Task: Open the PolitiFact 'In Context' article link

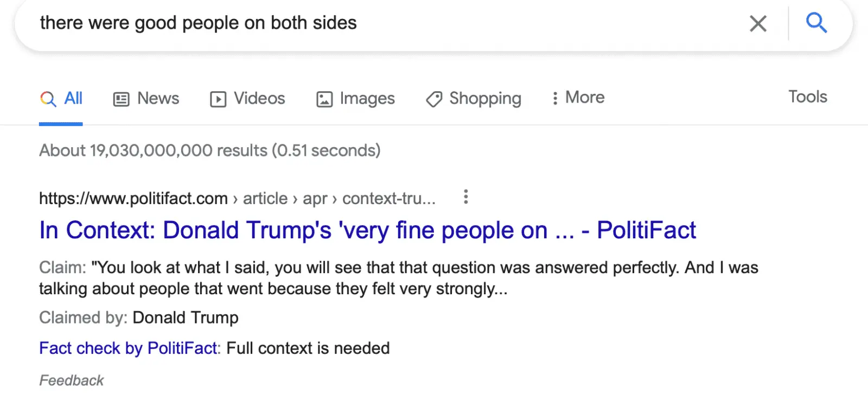Action: click(x=367, y=230)
